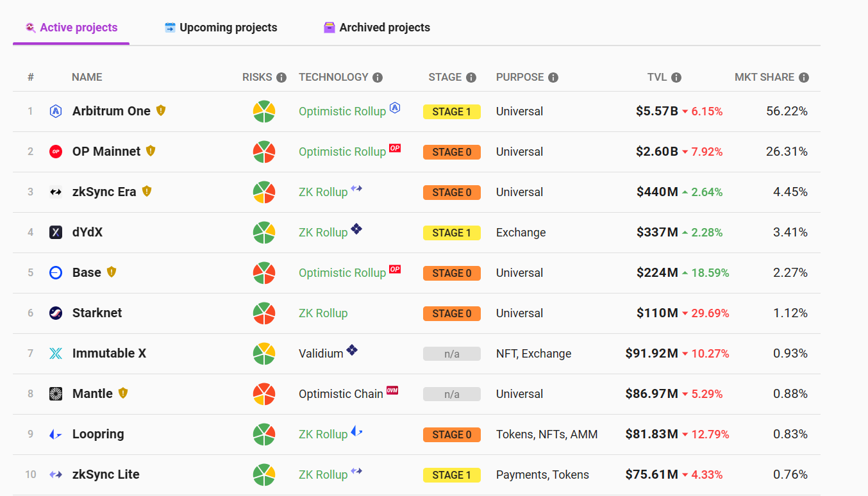
Task: Click STAGE 1 badge for Arbitrum One
Action: click(x=451, y=112)
